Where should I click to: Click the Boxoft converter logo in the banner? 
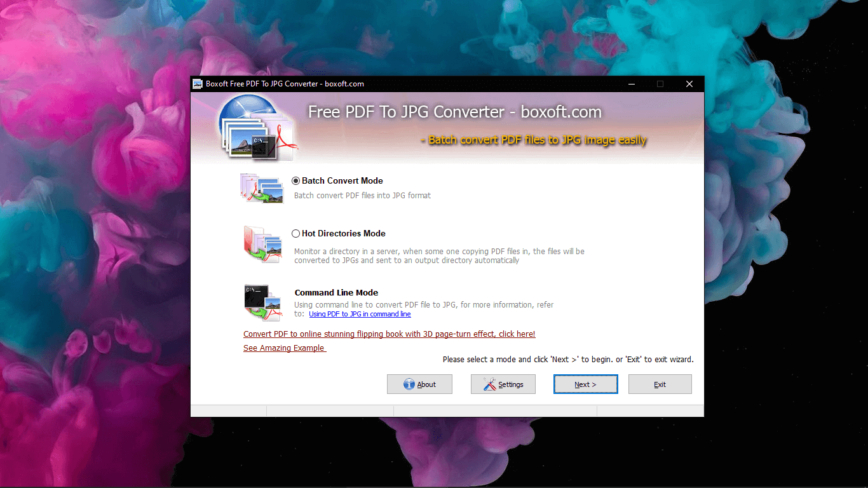point(257,127)
